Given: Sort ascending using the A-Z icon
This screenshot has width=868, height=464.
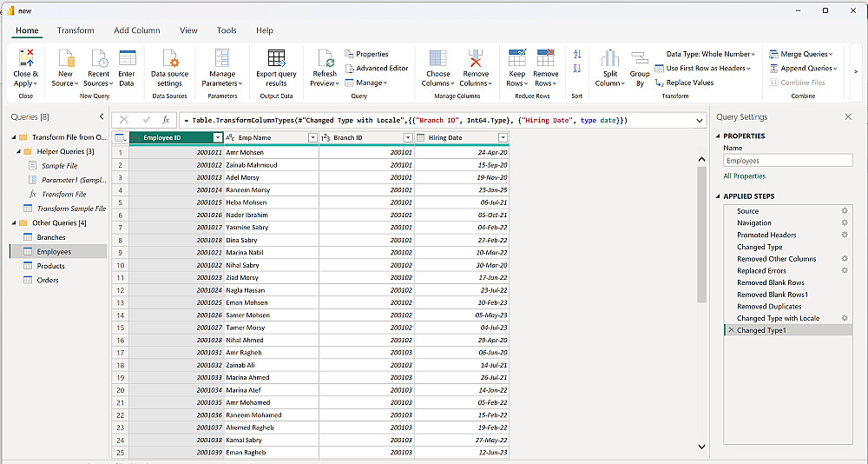Looking at the screenshot, I should tap(577, 54).
